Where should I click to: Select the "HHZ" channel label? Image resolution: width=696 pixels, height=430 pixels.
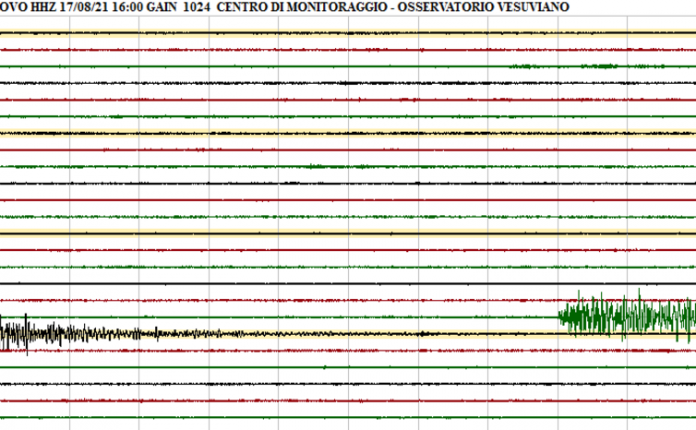point(44,7)
